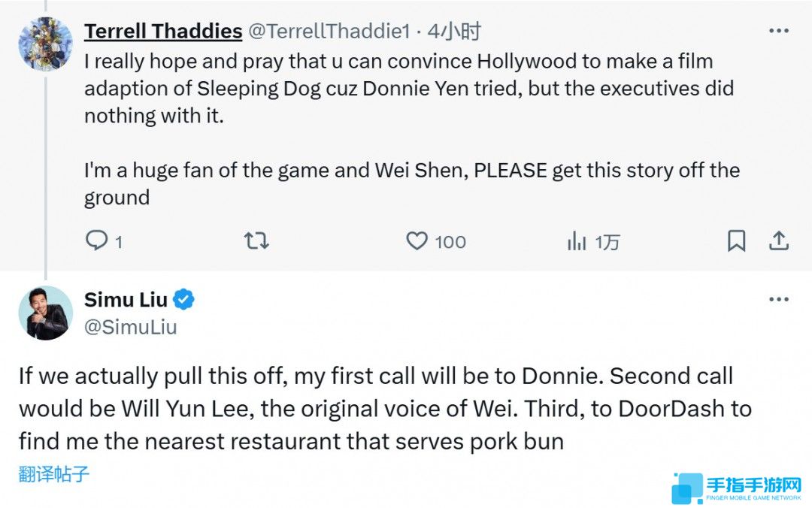Open more options on Simu Liu's tweet
This screenshot has width=812, height=508.
(x=778, y=300)
